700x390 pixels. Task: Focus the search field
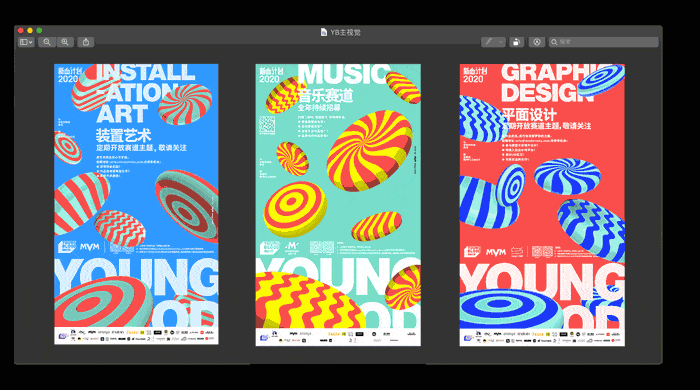pos(604,42)
